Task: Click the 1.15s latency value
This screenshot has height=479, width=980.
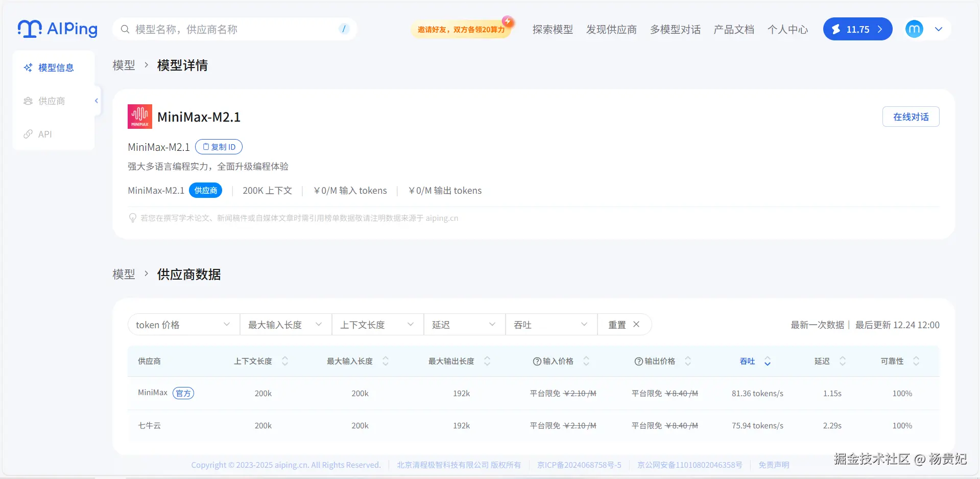Action: click(x=832, y=393)
